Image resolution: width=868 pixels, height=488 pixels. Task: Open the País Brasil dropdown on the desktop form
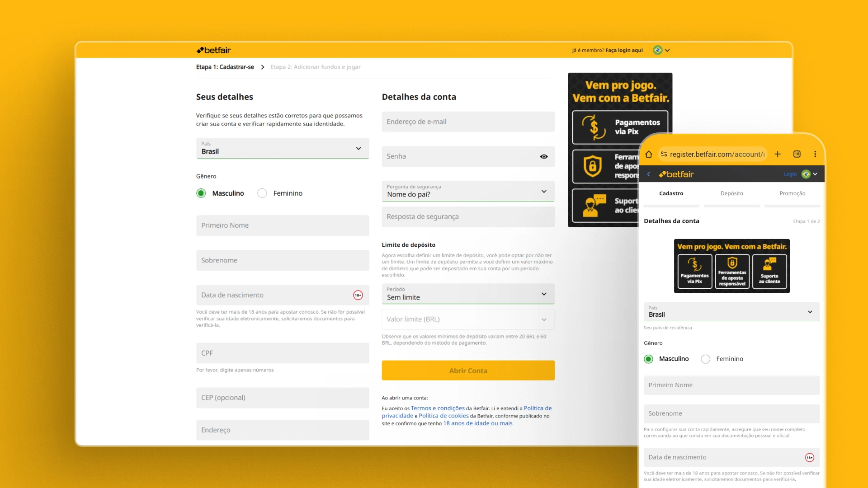(283, 148)
